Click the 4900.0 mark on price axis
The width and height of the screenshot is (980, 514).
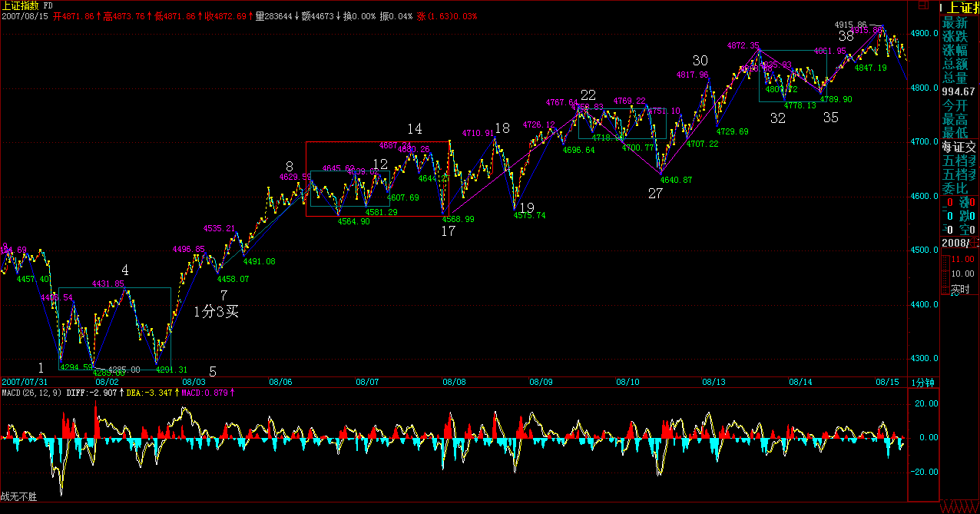pos(925,34)
